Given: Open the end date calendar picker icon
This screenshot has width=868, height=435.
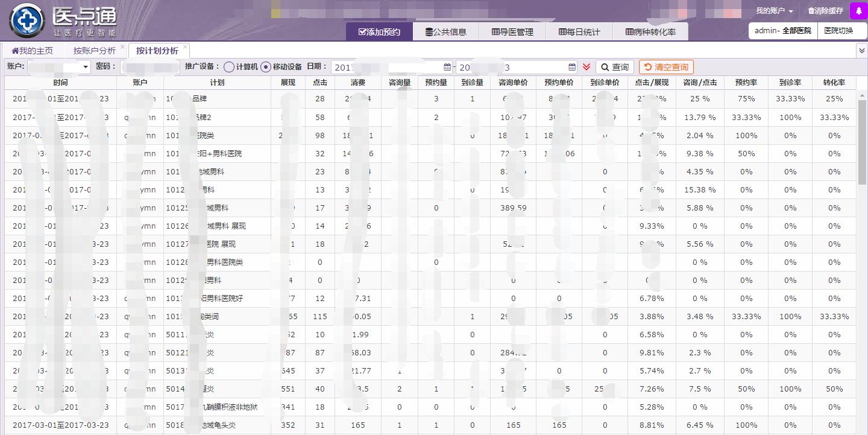Looking at the screenshot, I should [x=572, y=67].
